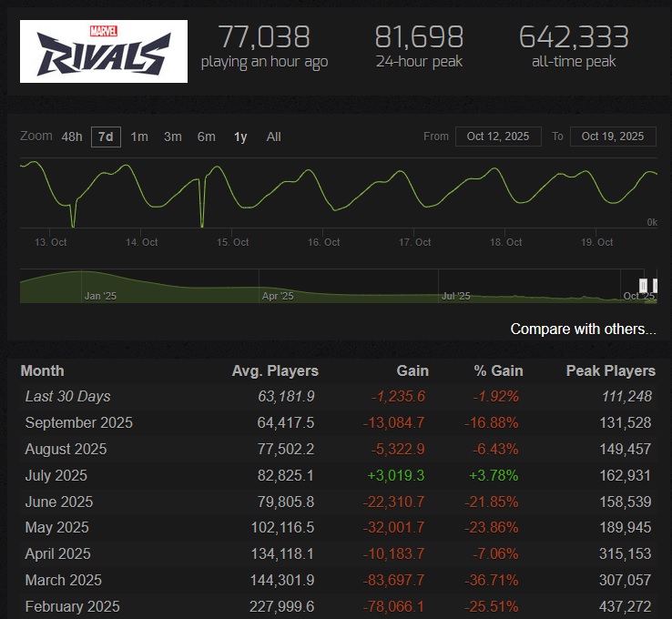Click the Gain column header
The image size is (672, 619).
[x=412, y=371]
